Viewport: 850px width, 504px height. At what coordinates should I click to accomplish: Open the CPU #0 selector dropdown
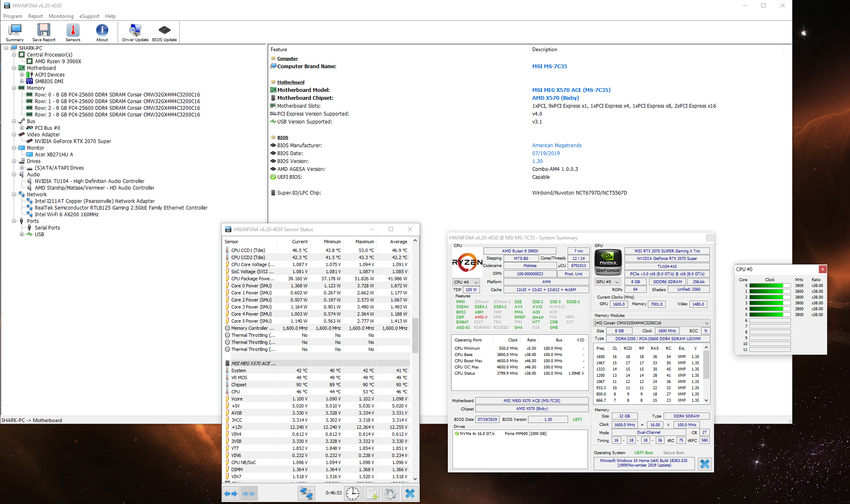click(466, 282)
